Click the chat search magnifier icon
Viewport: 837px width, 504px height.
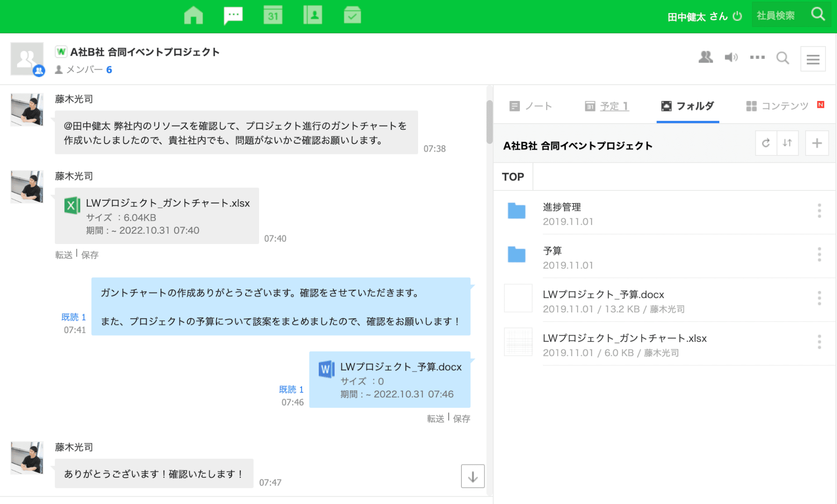pyautogui.click(x=783, y=58)
